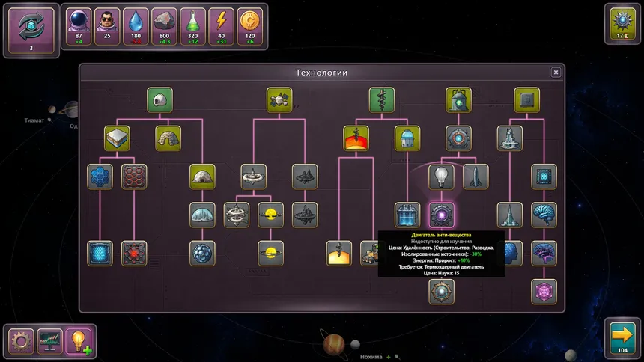The width and height of the screenshot is (644, 362).
Task: Click the light bulb research button
Action: pos(79,341)
